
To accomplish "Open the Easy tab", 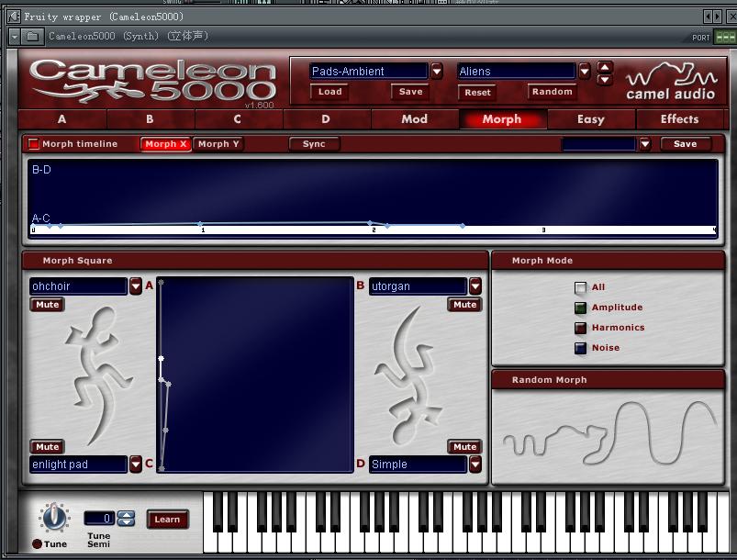I will click(x=591, y=119).
